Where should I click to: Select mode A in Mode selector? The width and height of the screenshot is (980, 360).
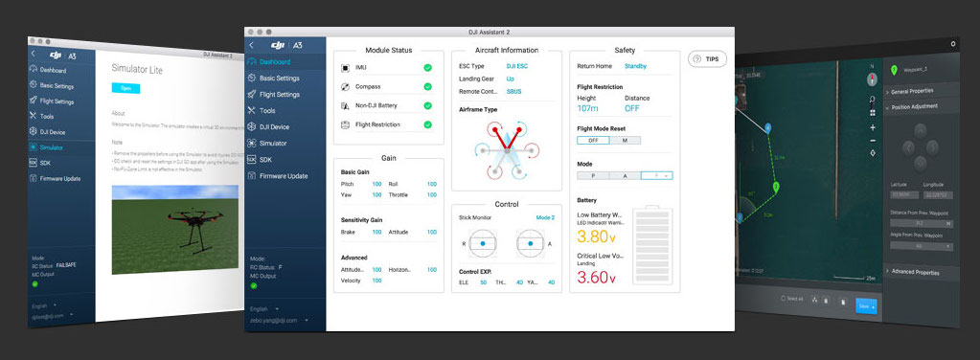point(625,175)
